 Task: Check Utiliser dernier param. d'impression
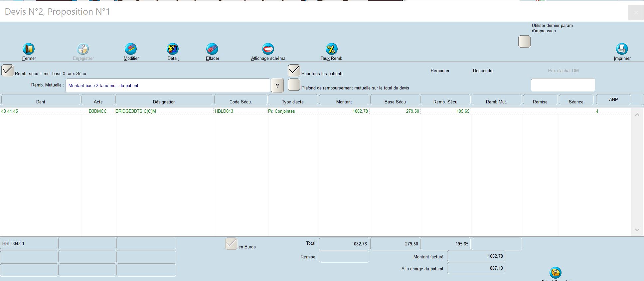pos(524,42)
